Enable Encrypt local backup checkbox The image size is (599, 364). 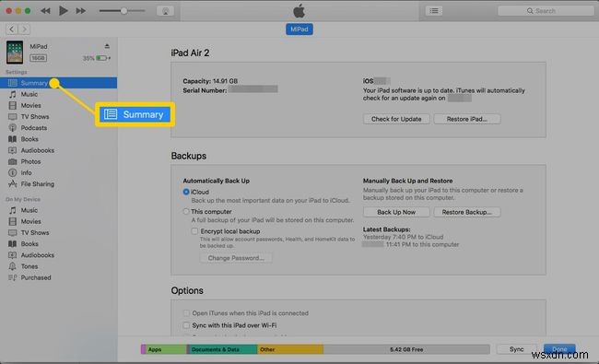[x=194, y=231]
